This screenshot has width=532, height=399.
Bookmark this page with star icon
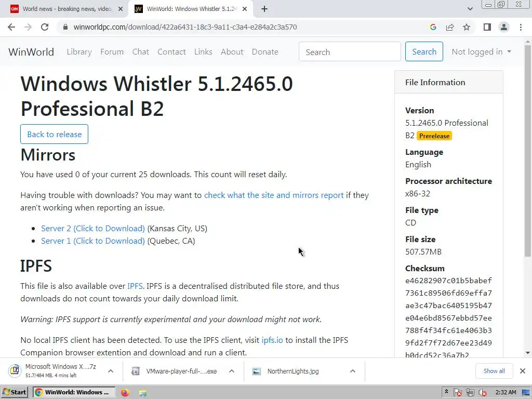(x=467, y=27)
